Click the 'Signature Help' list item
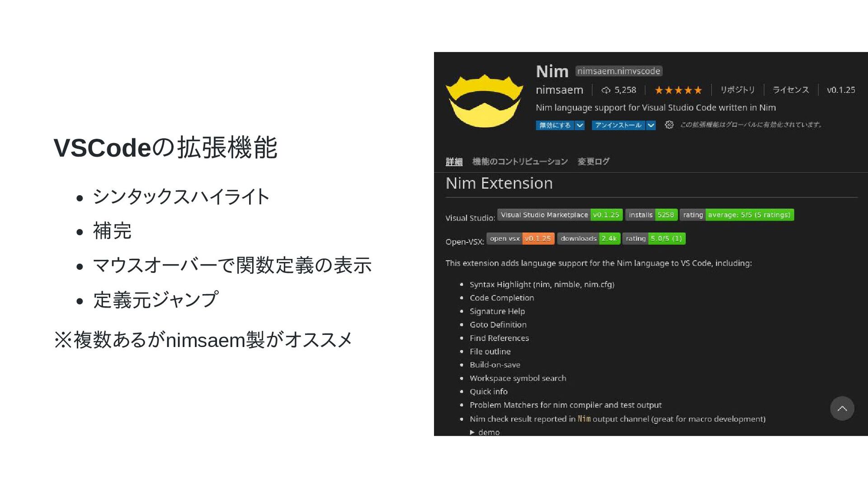 (497, 311)
